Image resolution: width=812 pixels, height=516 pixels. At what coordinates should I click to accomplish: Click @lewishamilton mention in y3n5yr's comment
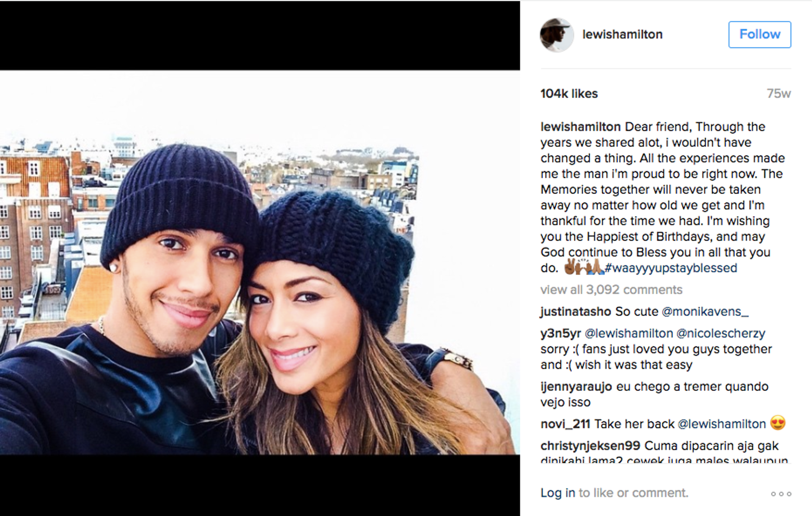(629, 333)
